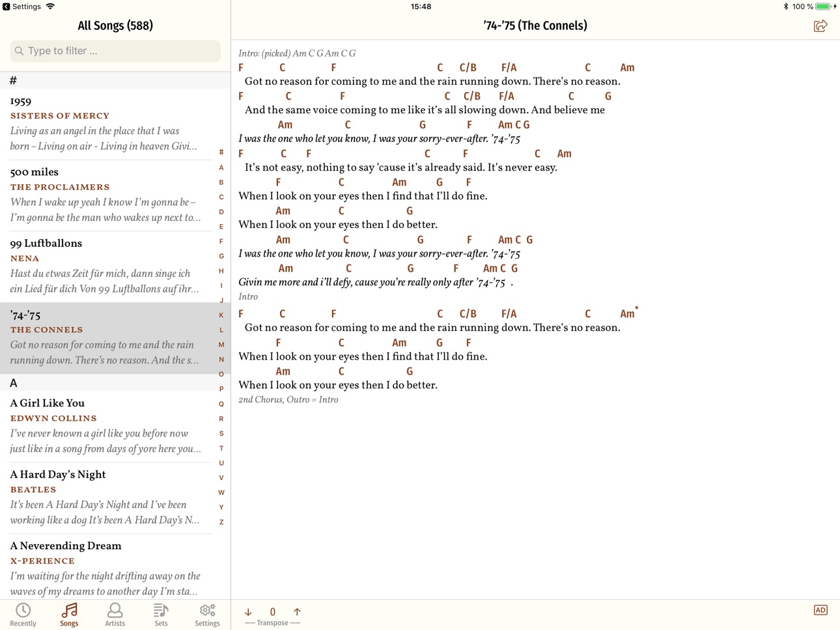Tap the AD button in bottom bar
Viewport: 840px width, 630px height.
pos(820,610)
